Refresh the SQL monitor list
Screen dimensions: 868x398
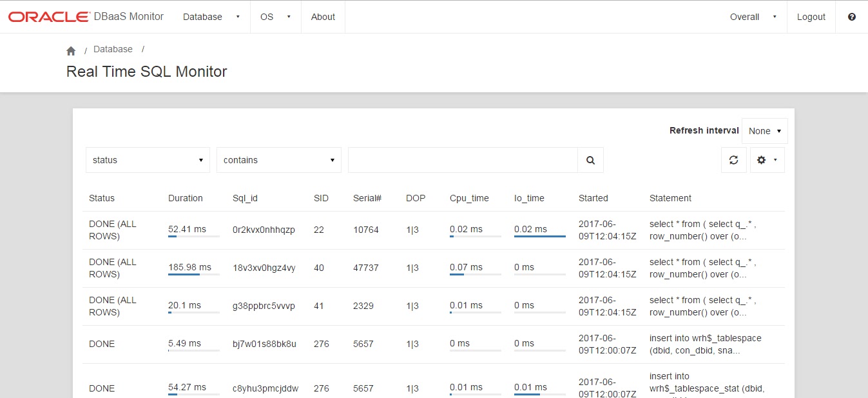click(734, 159)
